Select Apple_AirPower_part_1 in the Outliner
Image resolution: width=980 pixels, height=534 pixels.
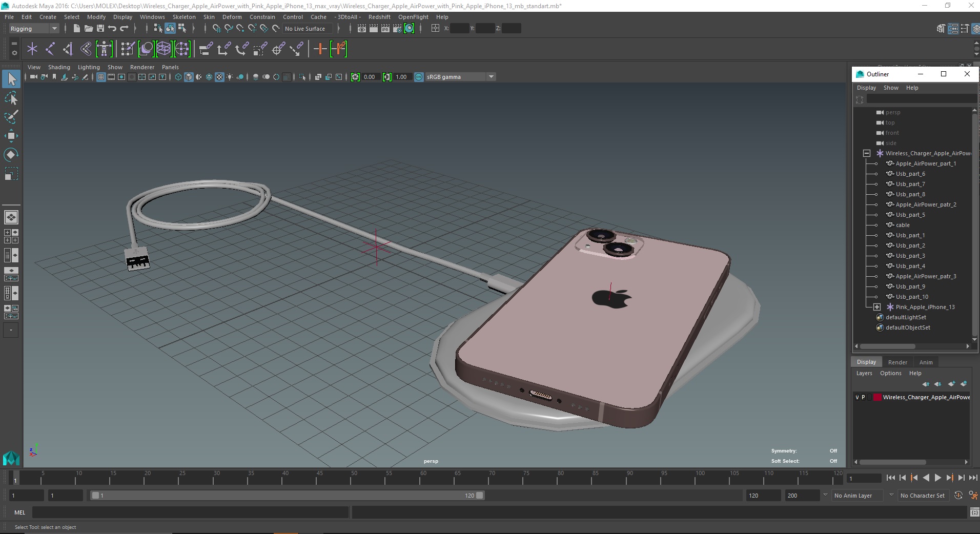tap(926, 163)
